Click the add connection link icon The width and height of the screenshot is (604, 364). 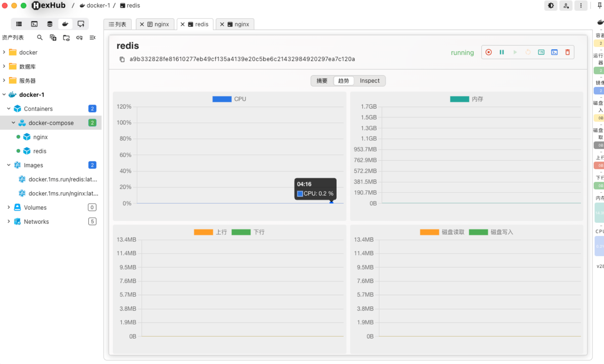tap(80, 37)
